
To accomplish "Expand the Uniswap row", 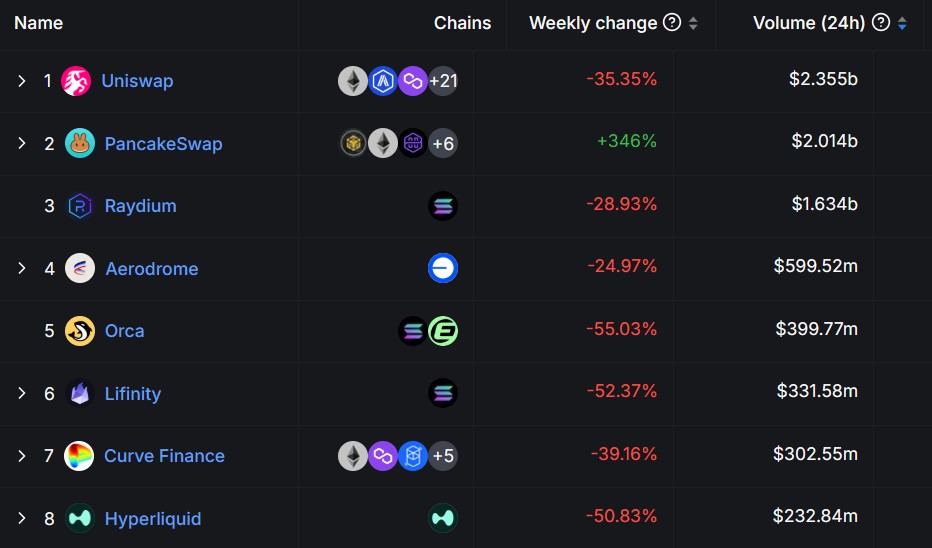I will [x=22, y=81].
